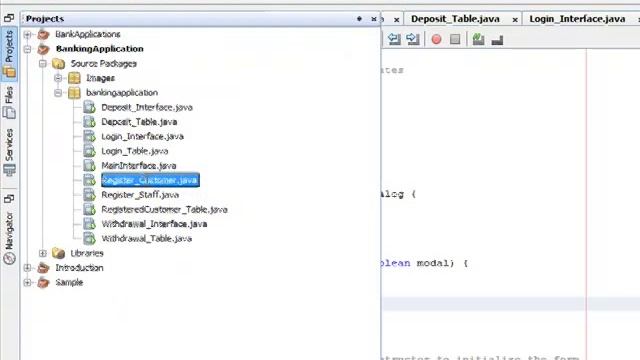This screenshot has height=360, width=640.
Task: Click the Uncomment toolbar icon
Action: (x=497, y=40)
